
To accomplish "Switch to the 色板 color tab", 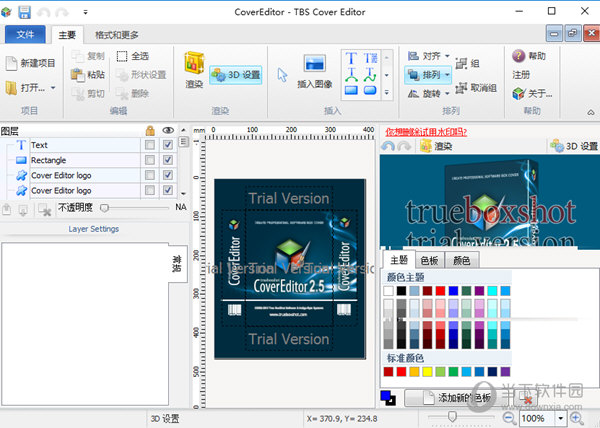I will (429, 260).
